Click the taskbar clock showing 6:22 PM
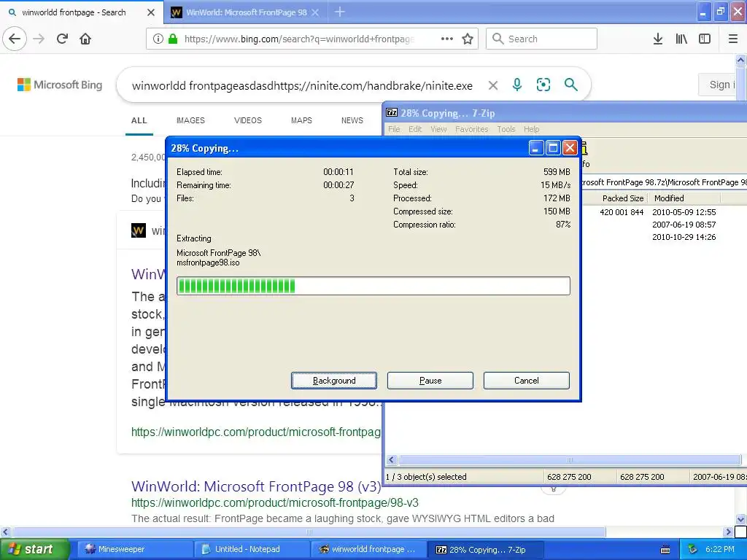Image resolution: width=747 pixels, height=560 pixels. [720, 550]
